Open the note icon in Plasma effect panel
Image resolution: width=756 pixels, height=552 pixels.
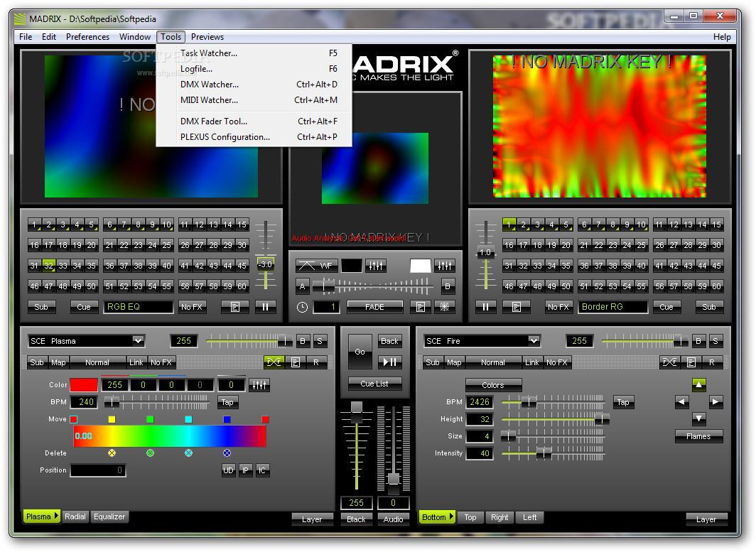point(296,362)
